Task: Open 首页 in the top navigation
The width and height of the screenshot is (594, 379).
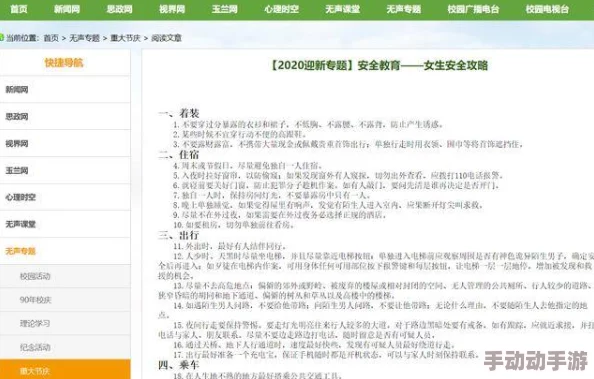Action: [19, 9]
